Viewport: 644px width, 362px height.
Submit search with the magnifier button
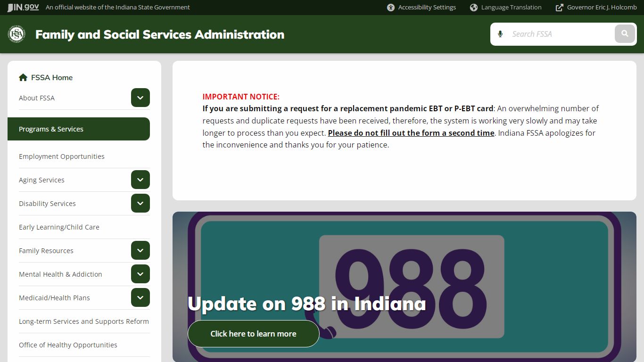point(625,34)
